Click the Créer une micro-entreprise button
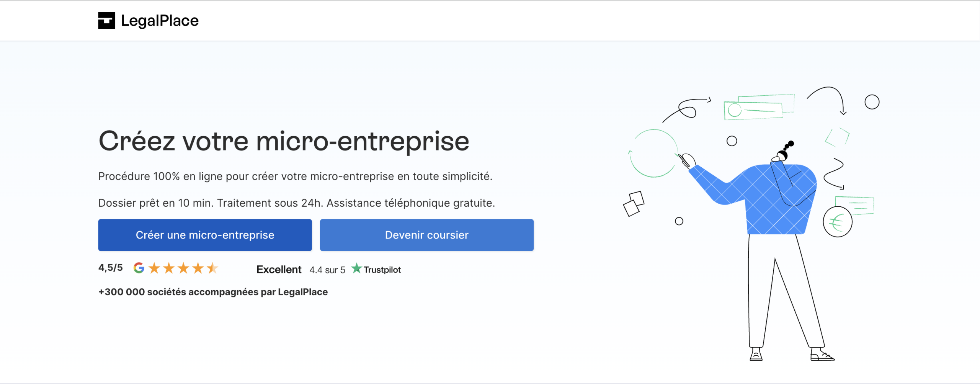This screenshot has height=384, width=980. pyautogui.click(x=205, y=235)
